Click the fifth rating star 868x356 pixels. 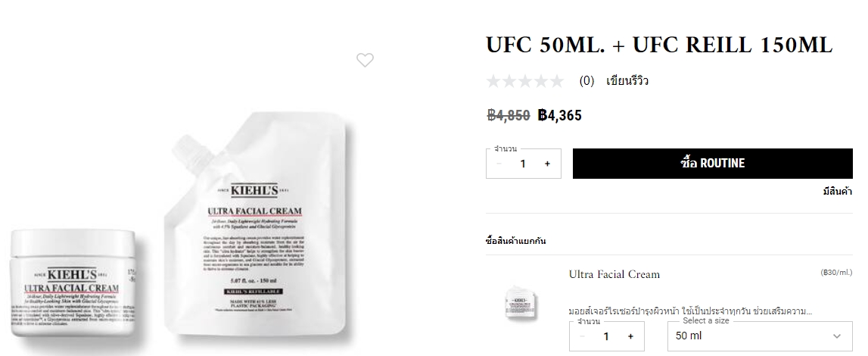point(556,82)
